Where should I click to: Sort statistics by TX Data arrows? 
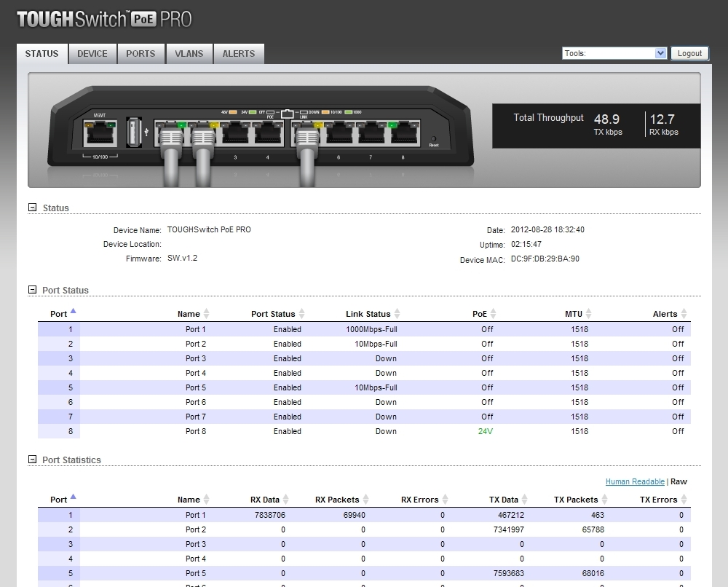click(525, 499)
